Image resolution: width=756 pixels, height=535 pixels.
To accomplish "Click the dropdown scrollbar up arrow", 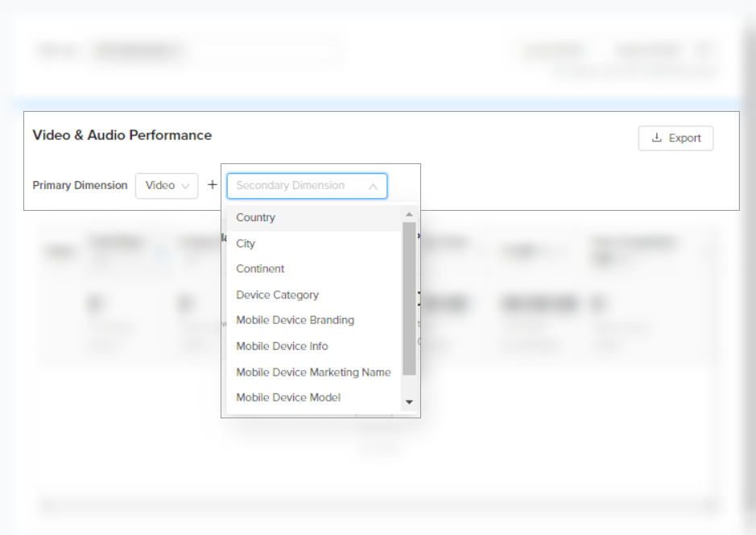I will click(x=409, y=215).
